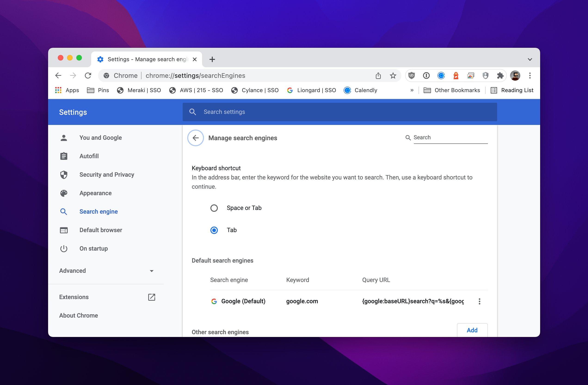The image size is (588, 385).
Task: Open the Apps grid shortcut
Action: [67, 90]
